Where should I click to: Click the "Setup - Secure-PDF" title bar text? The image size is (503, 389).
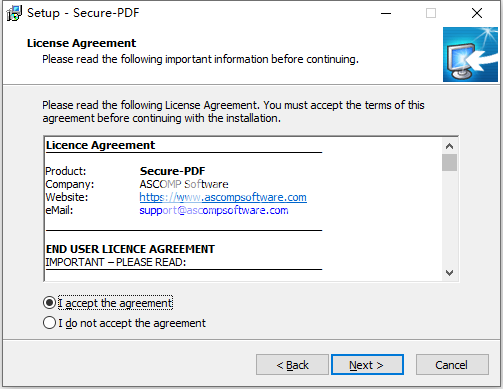83,13
